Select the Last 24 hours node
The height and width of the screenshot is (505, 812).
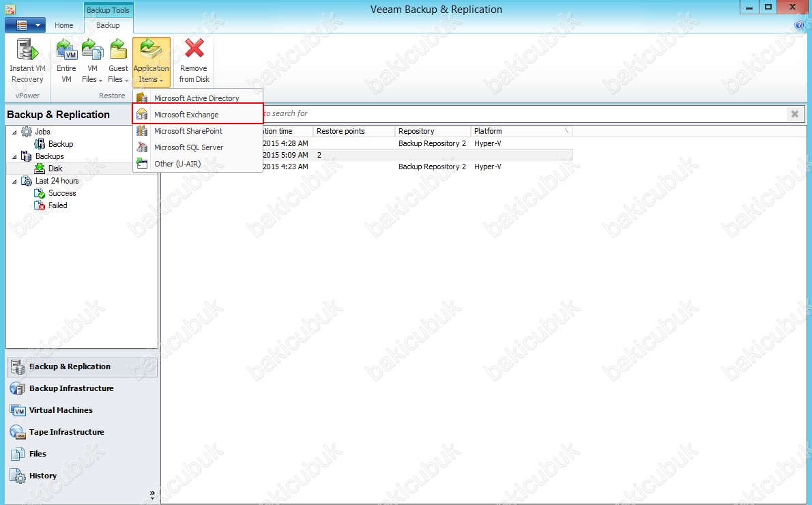57,181
